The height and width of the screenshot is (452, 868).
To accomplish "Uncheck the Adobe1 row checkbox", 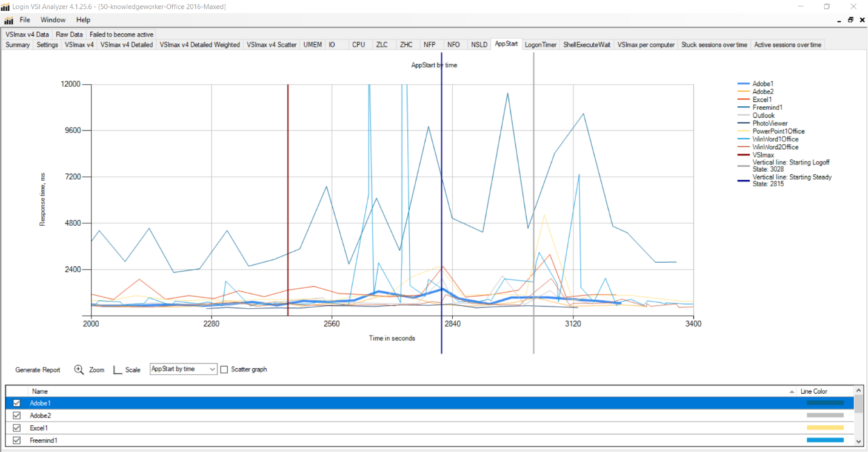I will point(17,403).
